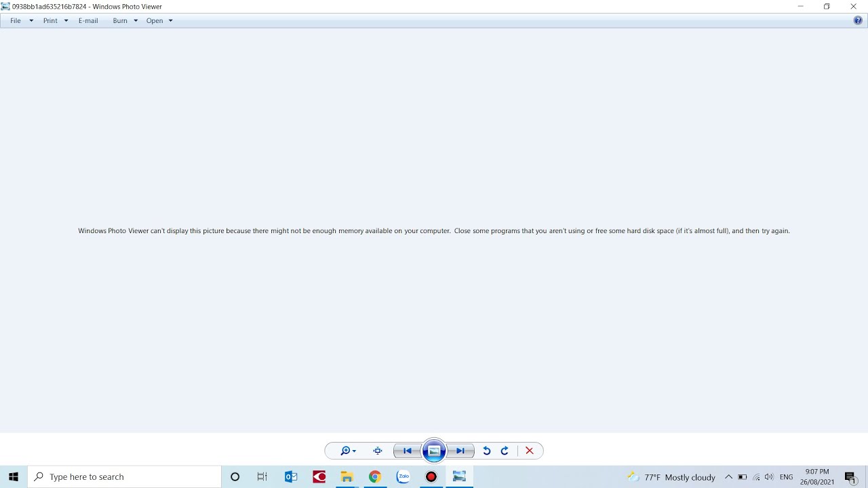The image size is (868, 488).
Task: Expand the Burn dropdown arrow
Action: tap(136, 20)
